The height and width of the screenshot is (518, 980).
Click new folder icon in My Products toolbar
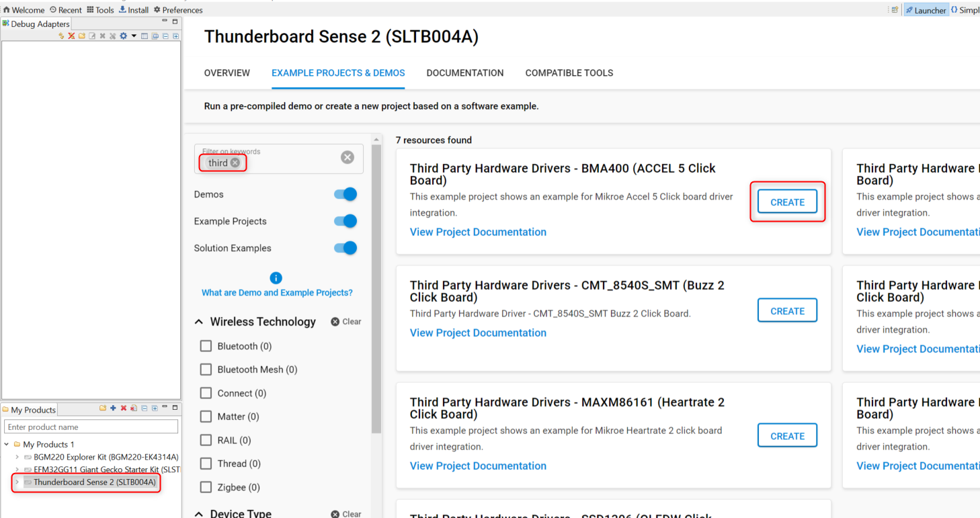103,408
